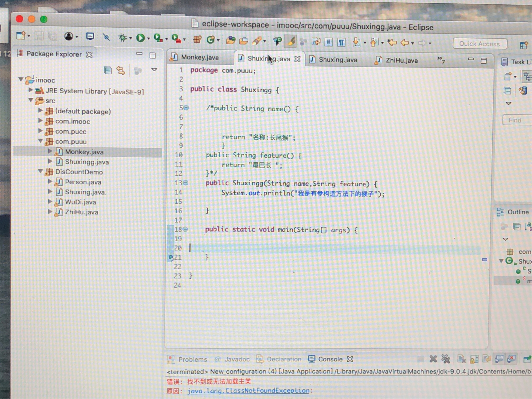
Task: Click the Debug bug icon
Action: click(123, 38)
